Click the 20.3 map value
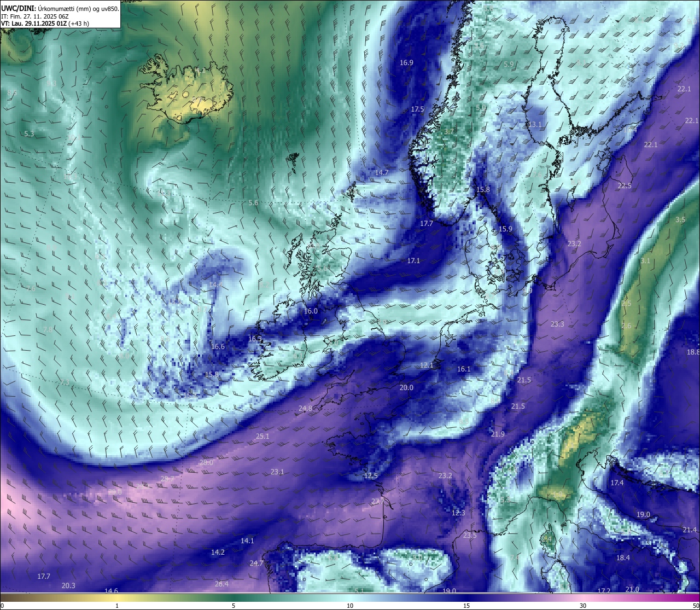This screenshot has width=700, height=610. tap(68, 586)
